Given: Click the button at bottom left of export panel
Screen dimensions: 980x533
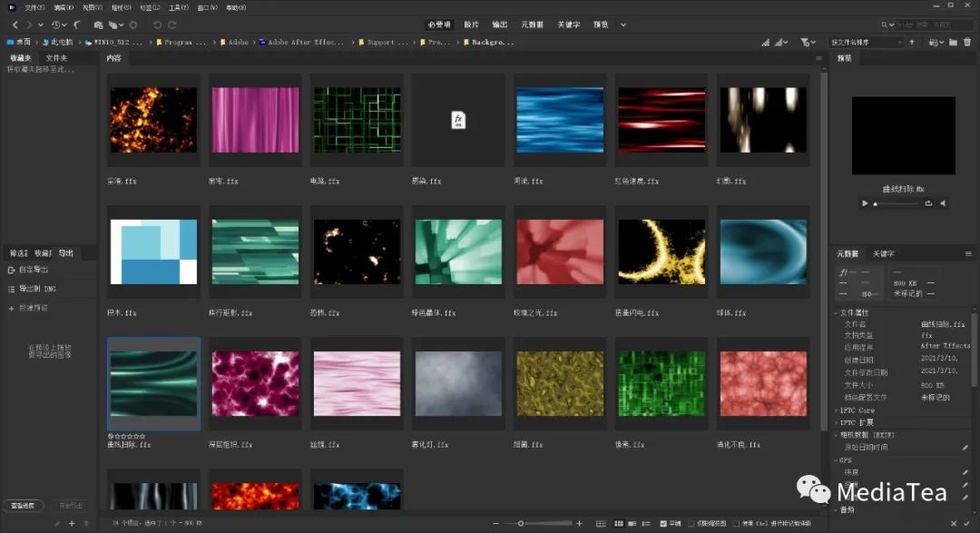Looking at the screenshot, I should (23, 506).
